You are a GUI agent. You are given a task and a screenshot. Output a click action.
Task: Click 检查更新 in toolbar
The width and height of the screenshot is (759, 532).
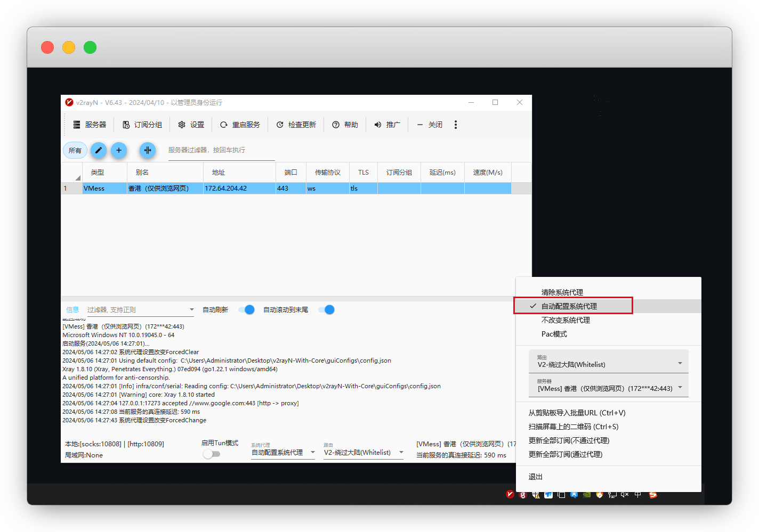point(280,125)
